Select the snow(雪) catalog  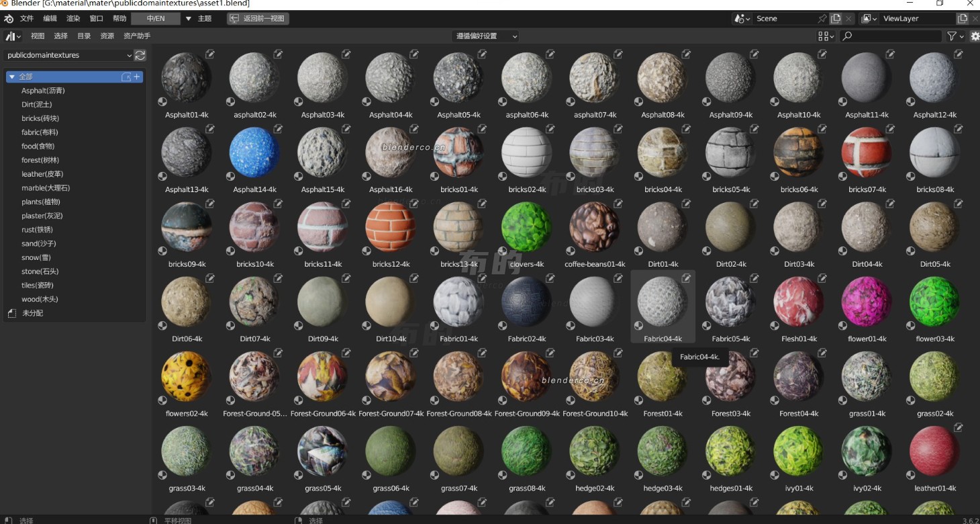[x=36, y=258]
